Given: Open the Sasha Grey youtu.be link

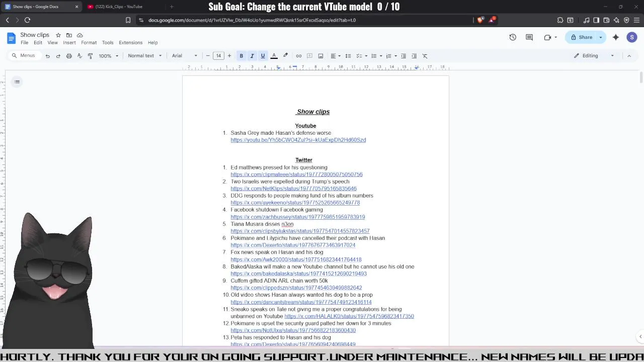Looking at the screenshot, I should pos(298,140).
